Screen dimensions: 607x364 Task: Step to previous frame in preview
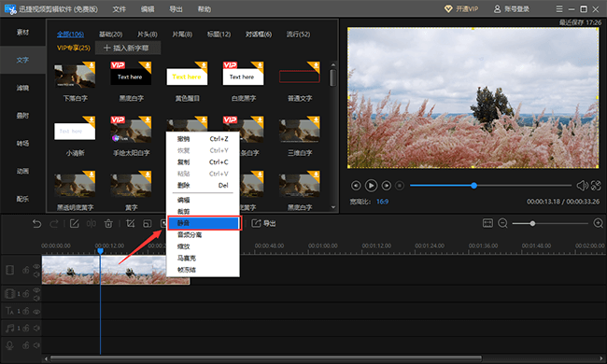coord(356,186)
